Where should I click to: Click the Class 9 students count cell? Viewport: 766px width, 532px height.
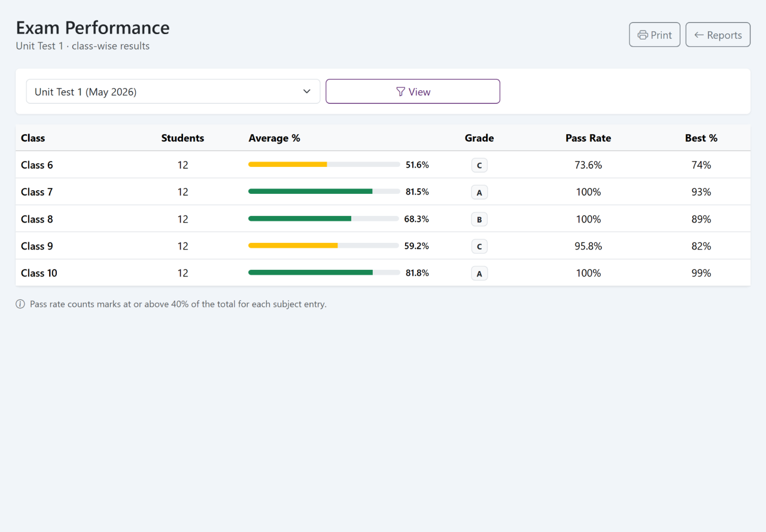(x=183, y=246)
